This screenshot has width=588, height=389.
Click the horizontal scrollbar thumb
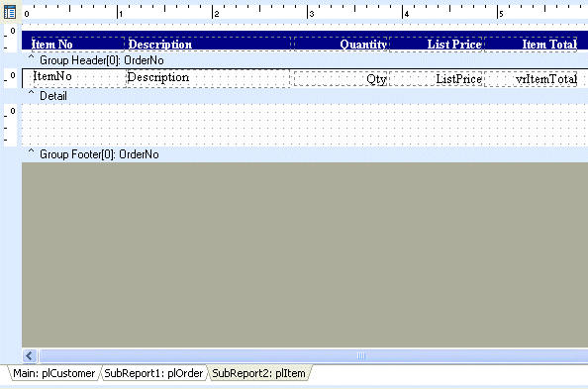point(314,355)
